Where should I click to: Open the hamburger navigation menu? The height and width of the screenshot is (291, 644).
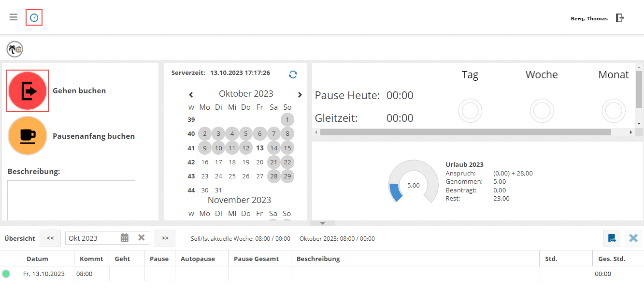pos(14,17)
